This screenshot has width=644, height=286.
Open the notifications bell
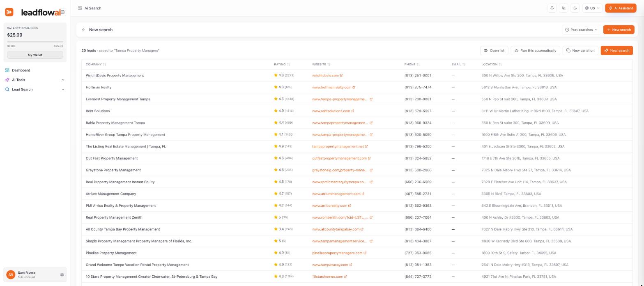click(x=552, y=8)
